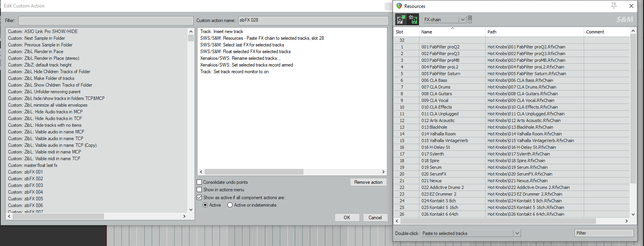The image size is (644, 246).
Task: Select the Active radio button
Action: click(x=205, y=205)
